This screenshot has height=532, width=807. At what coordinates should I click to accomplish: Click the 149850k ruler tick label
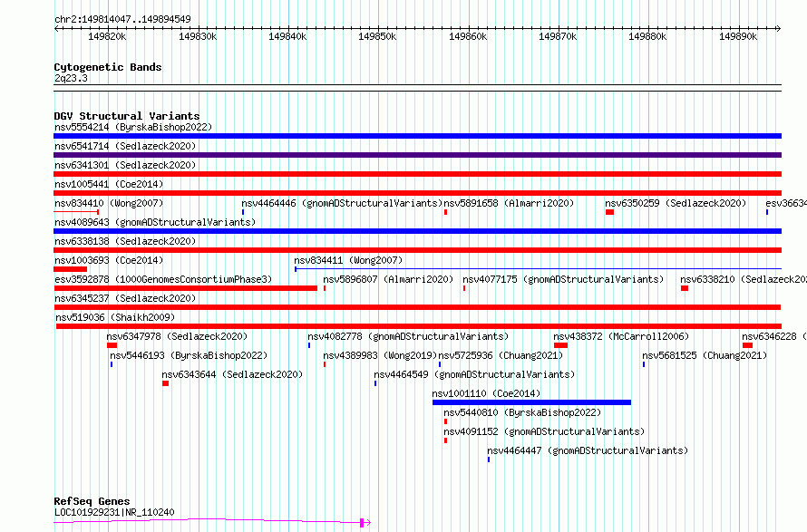[377, 36]
